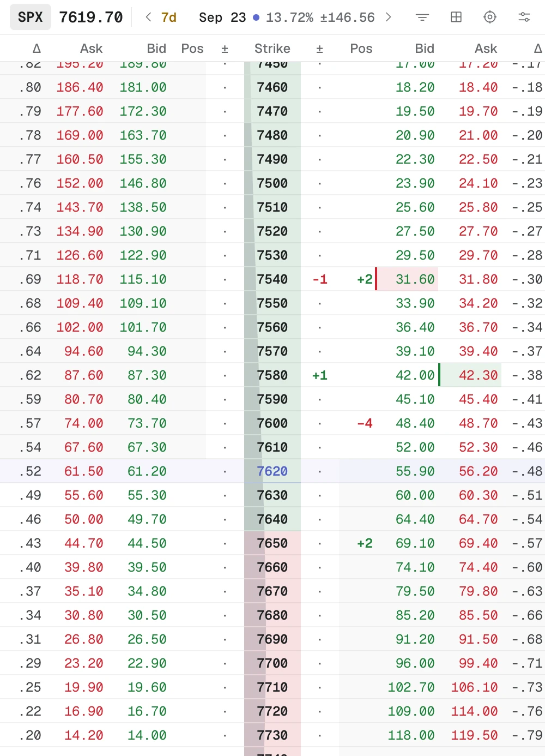Click the 7700 put ask 99.40
545x756 pixels.
click(x=479, y=663)
